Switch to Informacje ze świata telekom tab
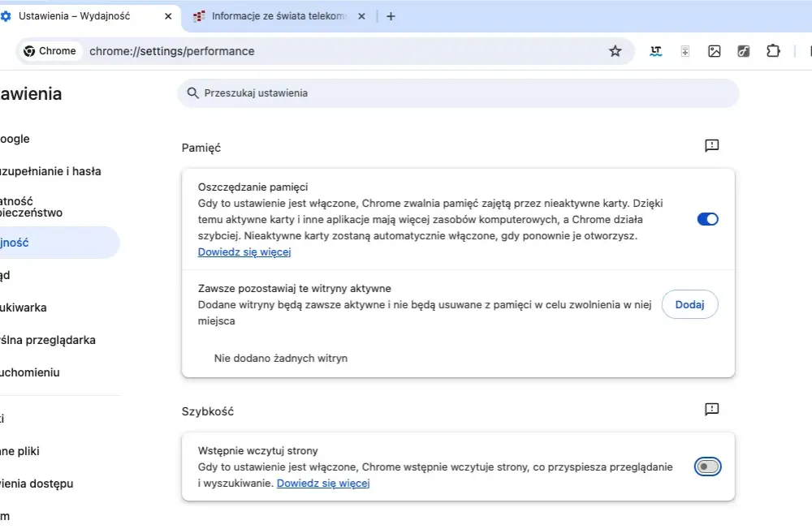Viewport: 812px width, 529px height. click(279, 16)
